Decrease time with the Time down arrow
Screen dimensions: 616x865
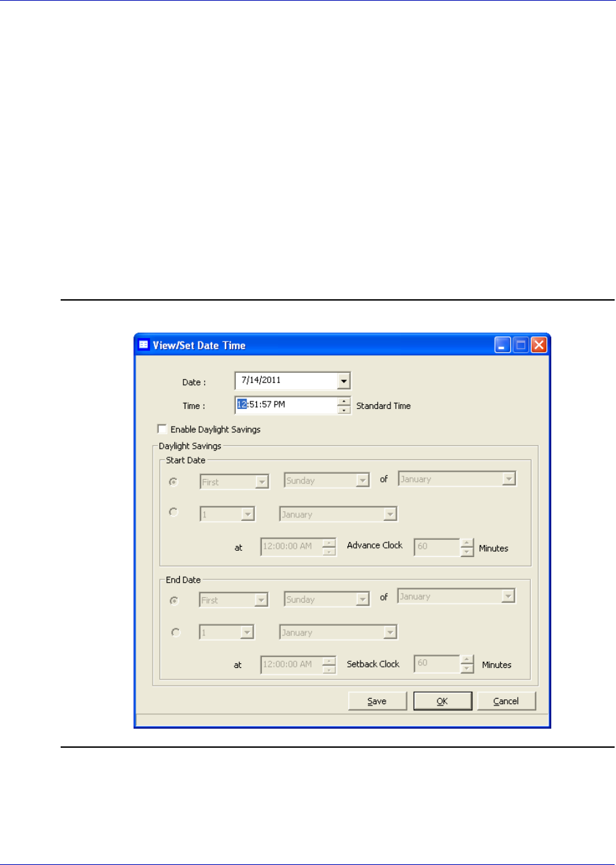[x=344, y=410]
